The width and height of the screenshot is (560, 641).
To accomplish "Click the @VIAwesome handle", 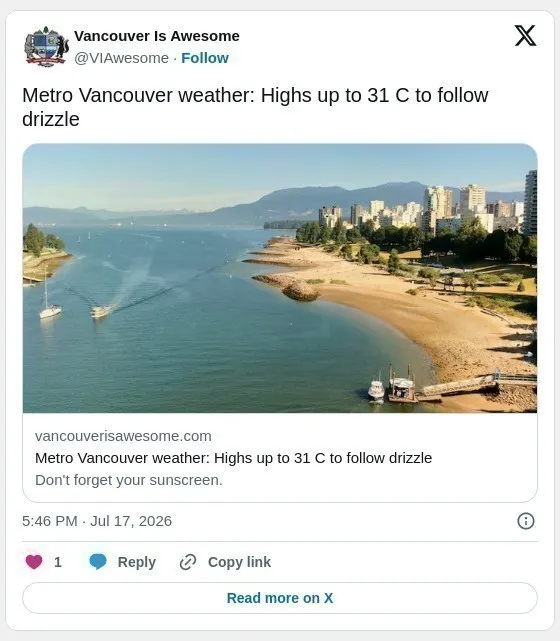I will click(121, 58).
